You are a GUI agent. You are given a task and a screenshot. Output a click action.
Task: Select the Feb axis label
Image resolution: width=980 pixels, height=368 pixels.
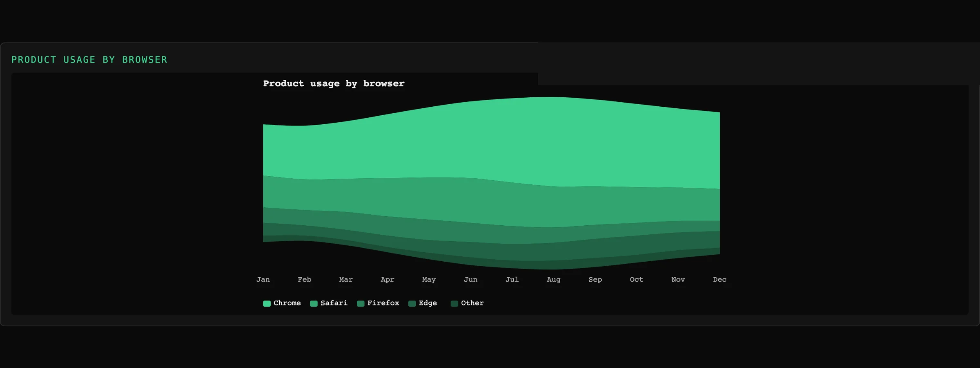tap(305, 280)
